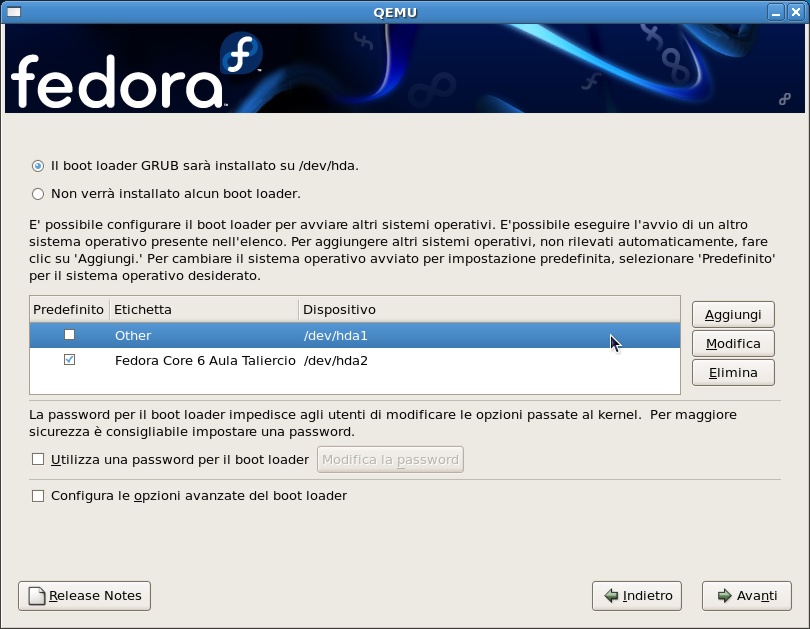This screenshot has width=810, height=629.
Task: Click the Modifica button
Action: [x=733, y=343]
